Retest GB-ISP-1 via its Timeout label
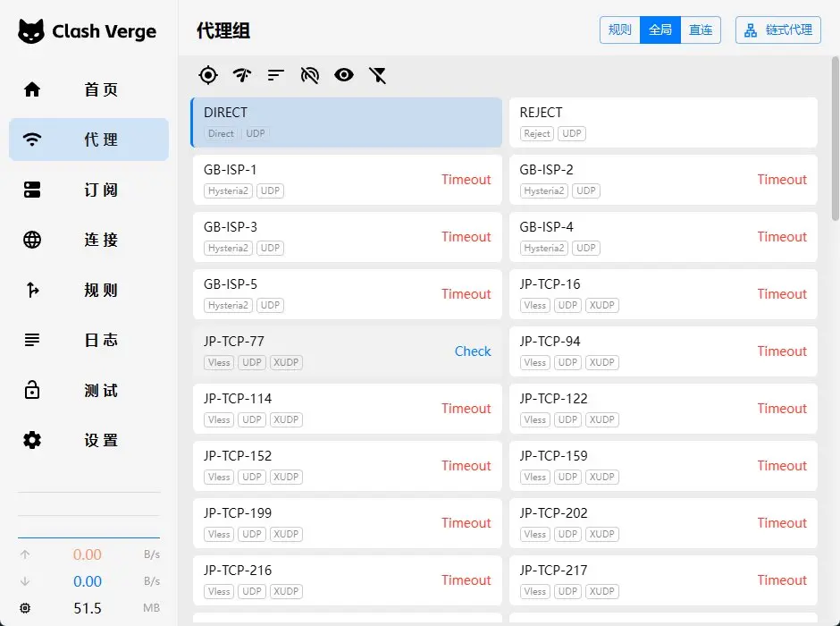Image resolution: width=840 pixels, height=626 pixels. click(x=466, y=180)
